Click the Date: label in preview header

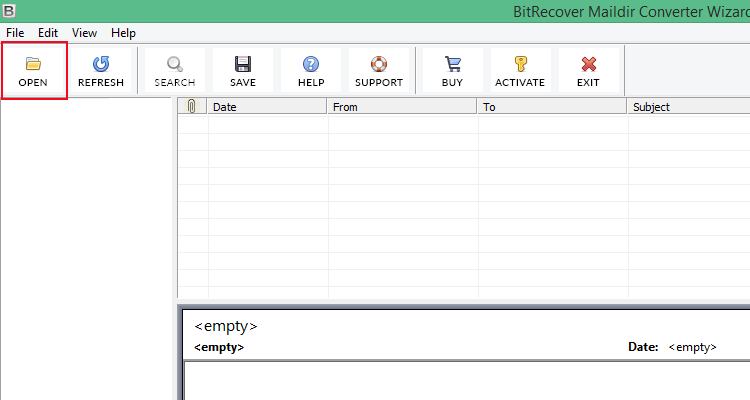point(643,347)
